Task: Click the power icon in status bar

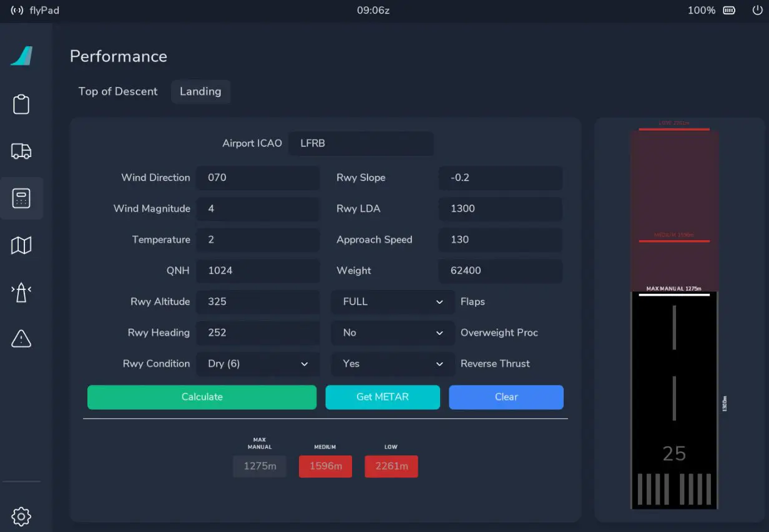Action: (x=757, y=11)
